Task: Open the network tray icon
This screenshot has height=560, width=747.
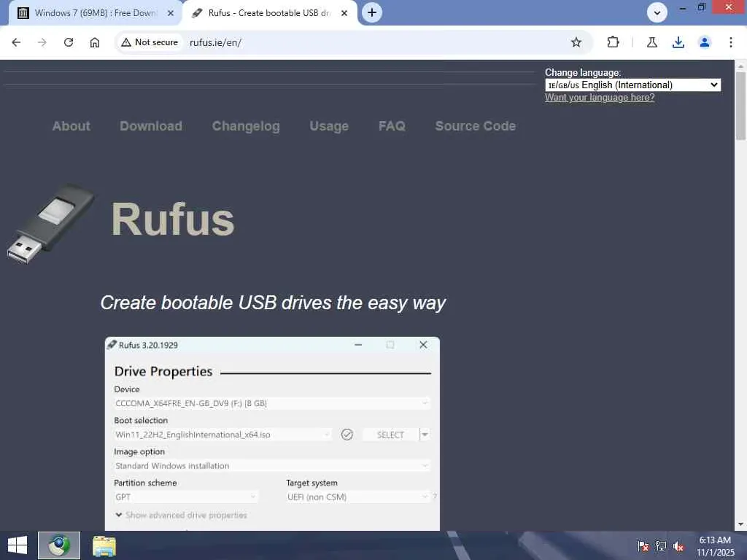Action: [x=661, y=546]
